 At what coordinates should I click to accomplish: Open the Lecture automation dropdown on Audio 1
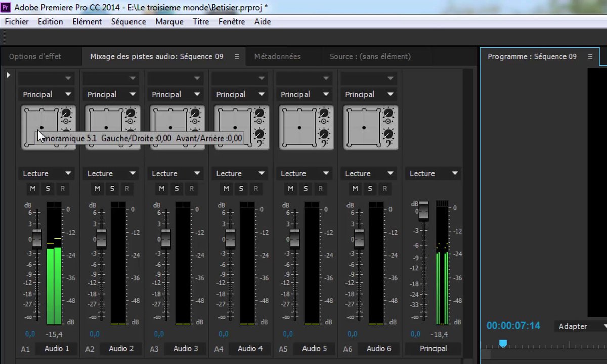click(47, 173)
